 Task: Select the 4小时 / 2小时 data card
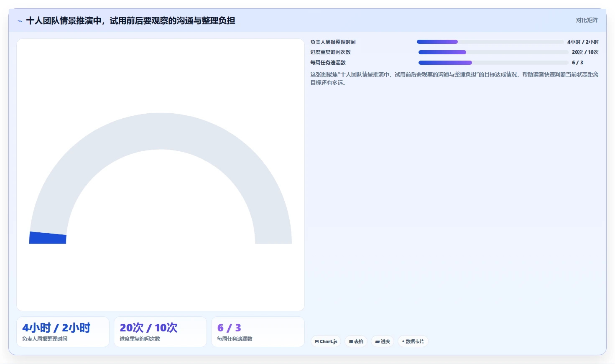coord(63,332)
